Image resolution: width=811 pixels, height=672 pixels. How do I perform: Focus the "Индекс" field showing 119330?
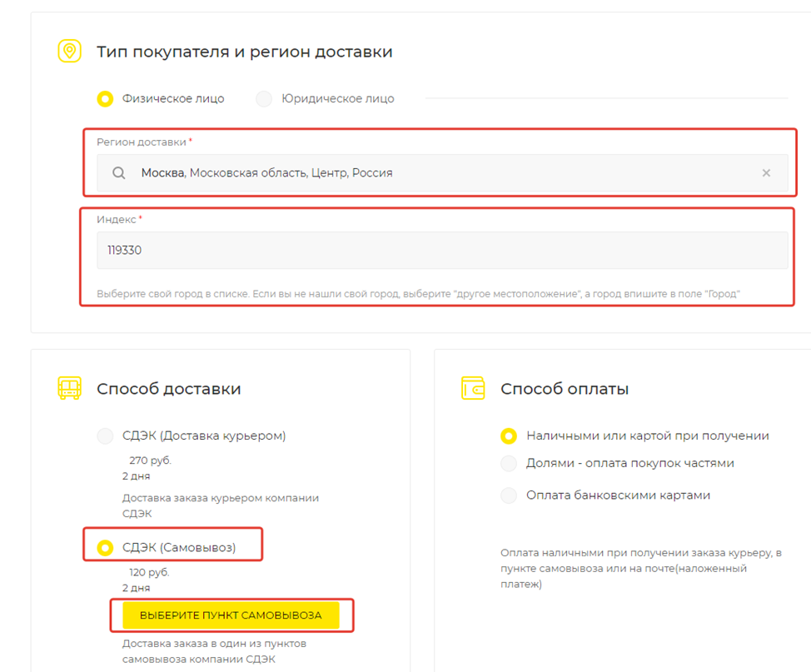pos(441,250)
